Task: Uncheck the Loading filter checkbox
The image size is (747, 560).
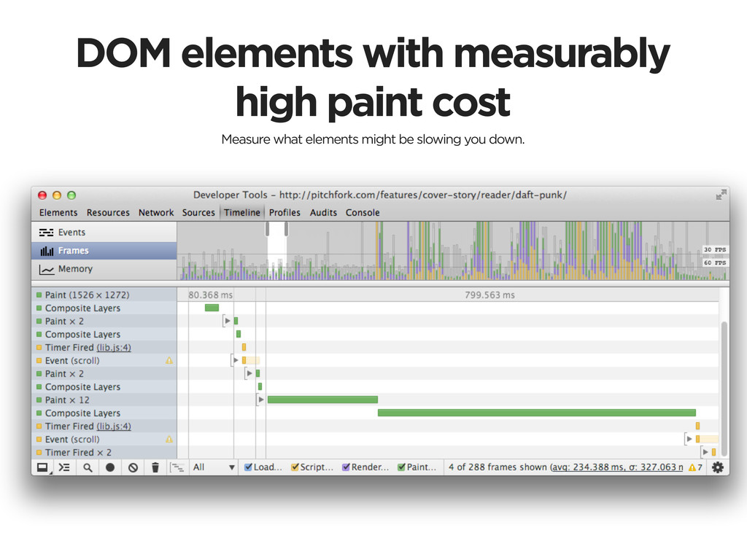Action: pos(249,467)
